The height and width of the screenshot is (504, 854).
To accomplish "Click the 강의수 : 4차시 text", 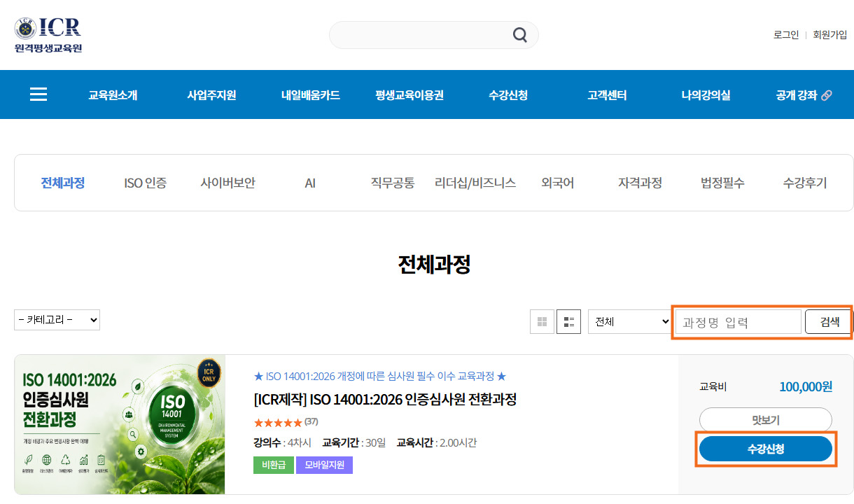I will (282, 442).
